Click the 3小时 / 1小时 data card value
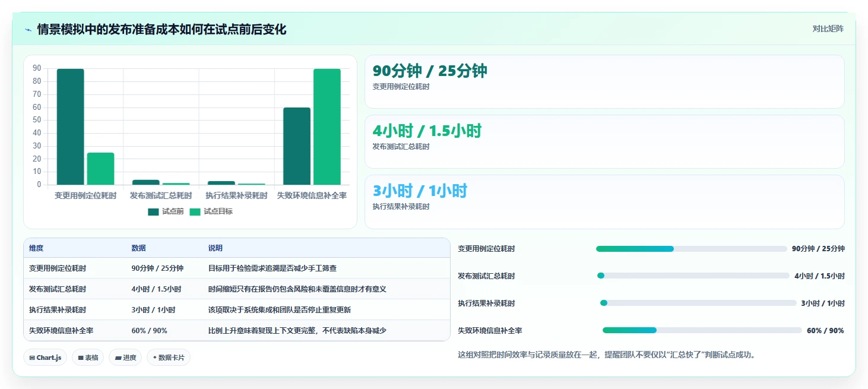Screen dimensions: 868x389 tap(420, 191)
